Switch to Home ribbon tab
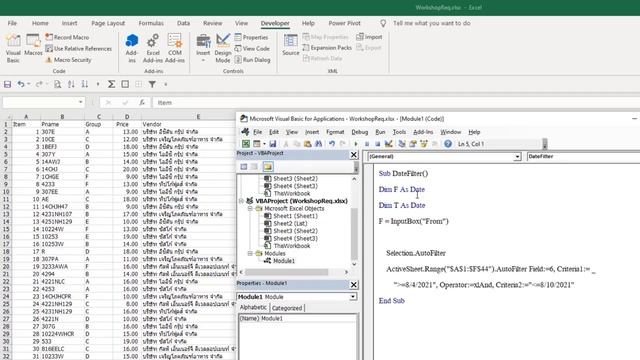Viewport: 640px width, 360px height. [x=40, y=23]
